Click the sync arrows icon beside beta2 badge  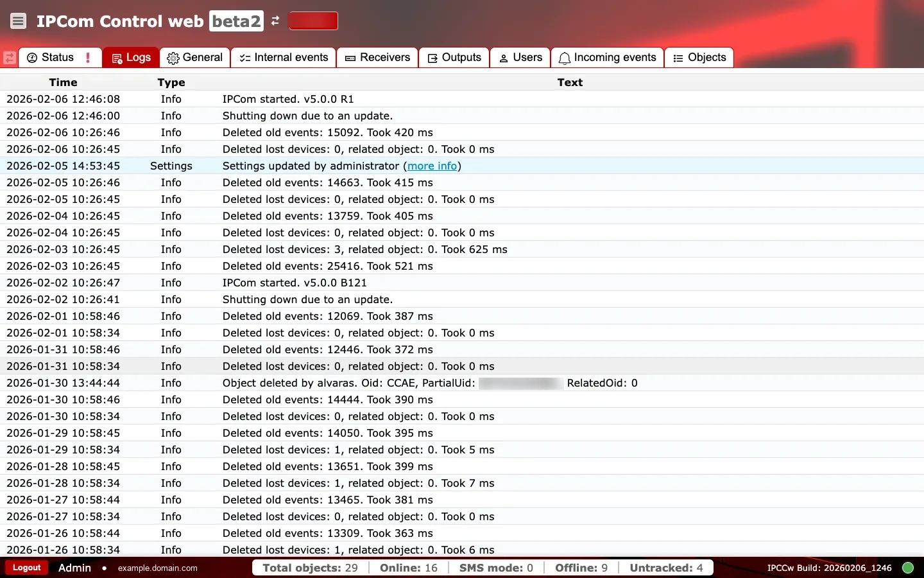275,21
